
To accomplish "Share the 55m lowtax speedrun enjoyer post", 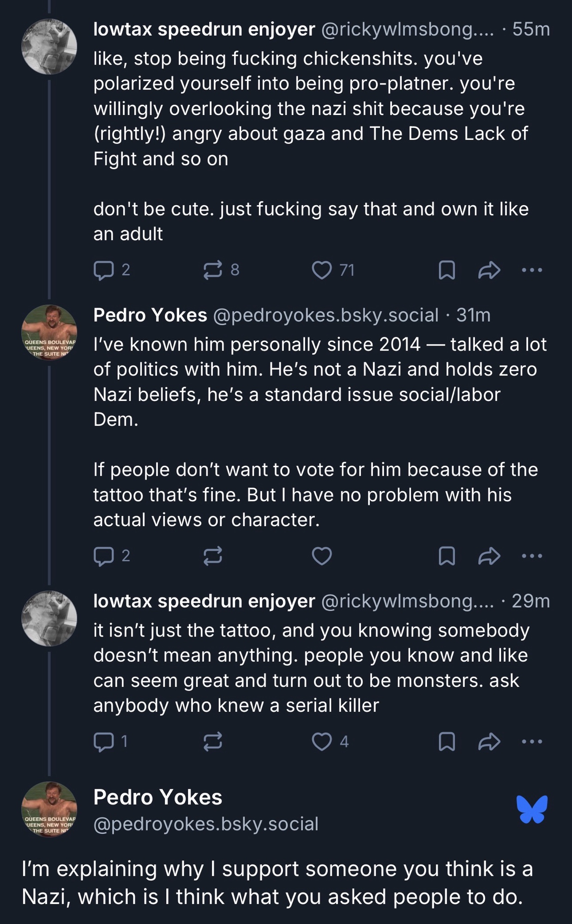I will (x=489, y=270).
